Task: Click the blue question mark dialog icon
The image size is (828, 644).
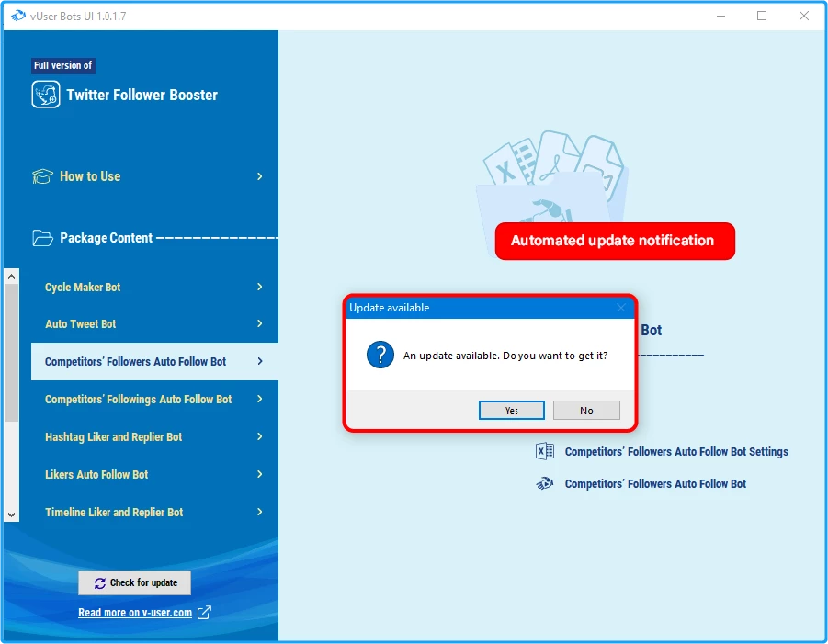Action: (380, 355)
